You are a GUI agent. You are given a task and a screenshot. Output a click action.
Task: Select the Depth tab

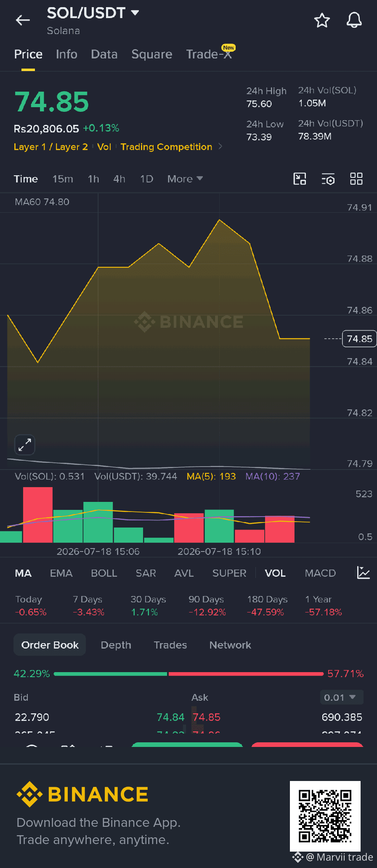pyautogui.click(x=116, y=645)
